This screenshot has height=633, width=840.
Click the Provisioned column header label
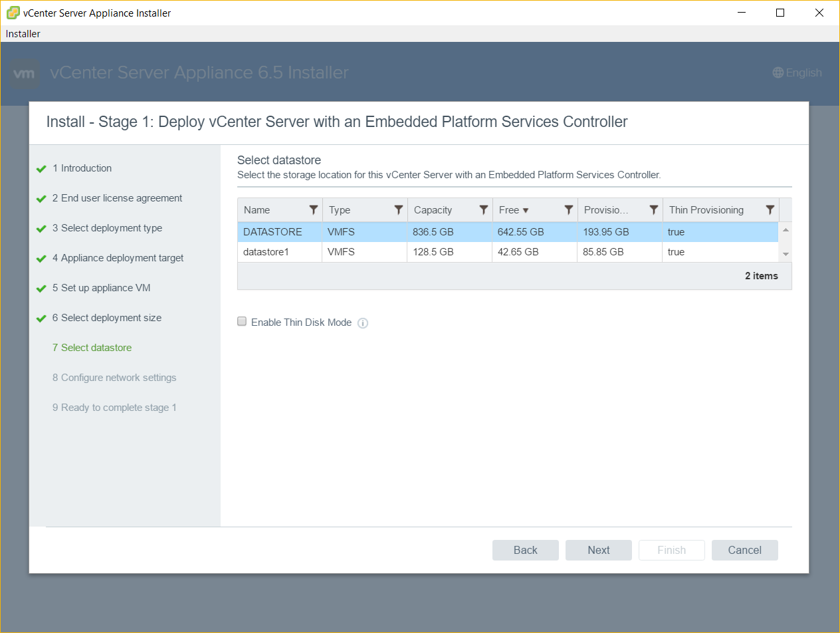point(606,210)
